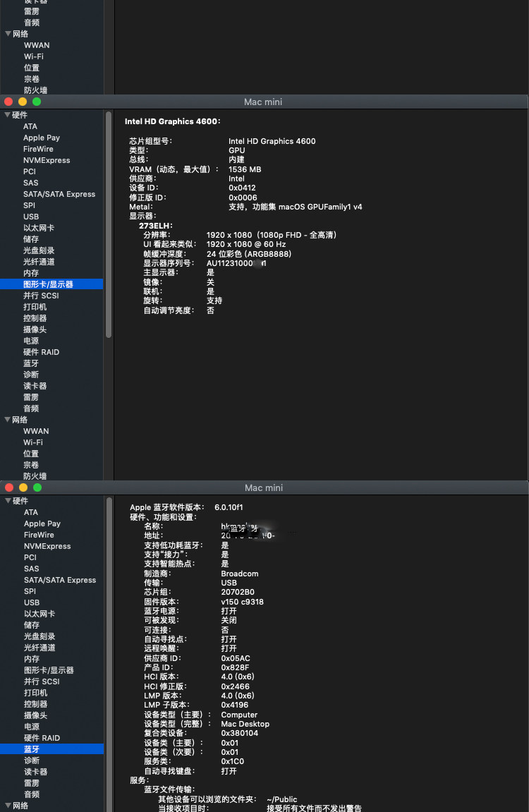This screenshot has width=529, height=812.
Task: Open SPI in the Bluetooth details window sidebar
Action: pos(30,591)
